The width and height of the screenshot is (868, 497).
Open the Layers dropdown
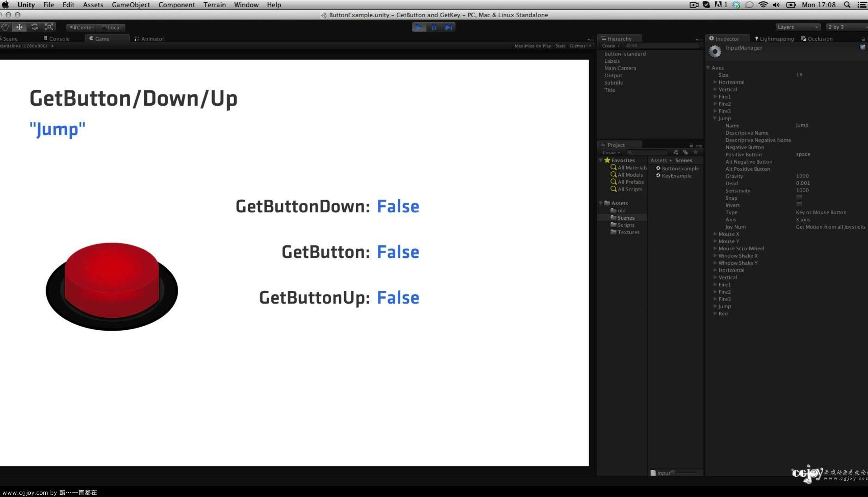click(x=797, y=27)
